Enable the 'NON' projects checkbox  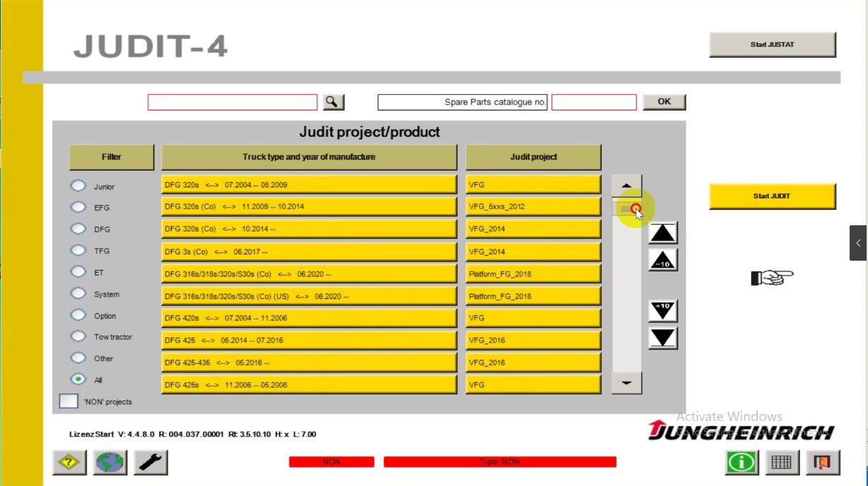[69, 401]
